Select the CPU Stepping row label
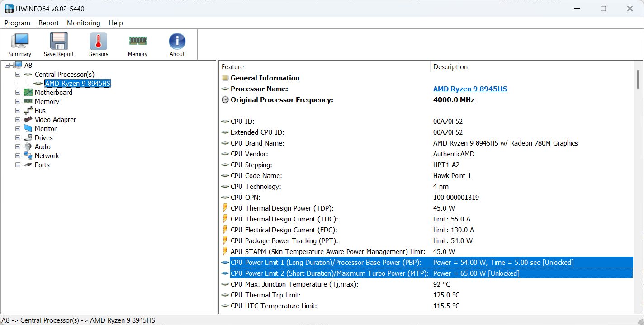This screenshot has width=644, height=325. [251, 165]
